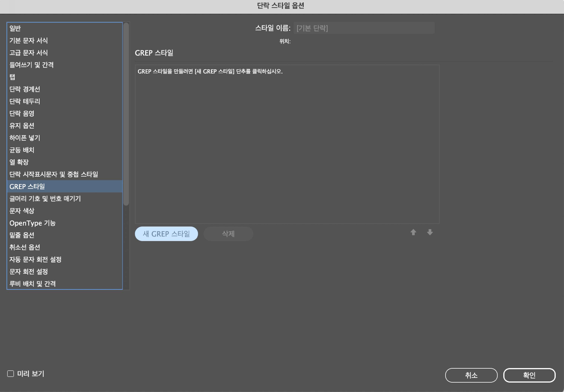This screenshot has height=392, width=564.
Task: Open the 문자 색상 section
Action: (x=22, y=211)
